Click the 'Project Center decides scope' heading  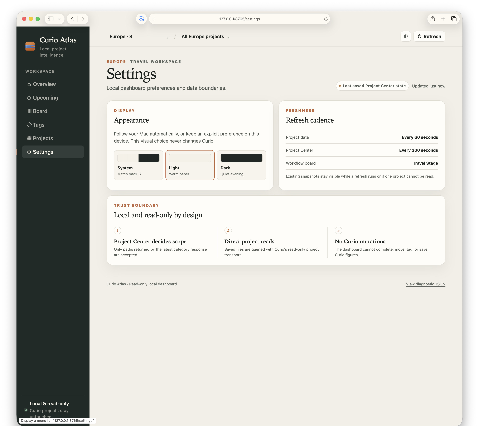150,241
